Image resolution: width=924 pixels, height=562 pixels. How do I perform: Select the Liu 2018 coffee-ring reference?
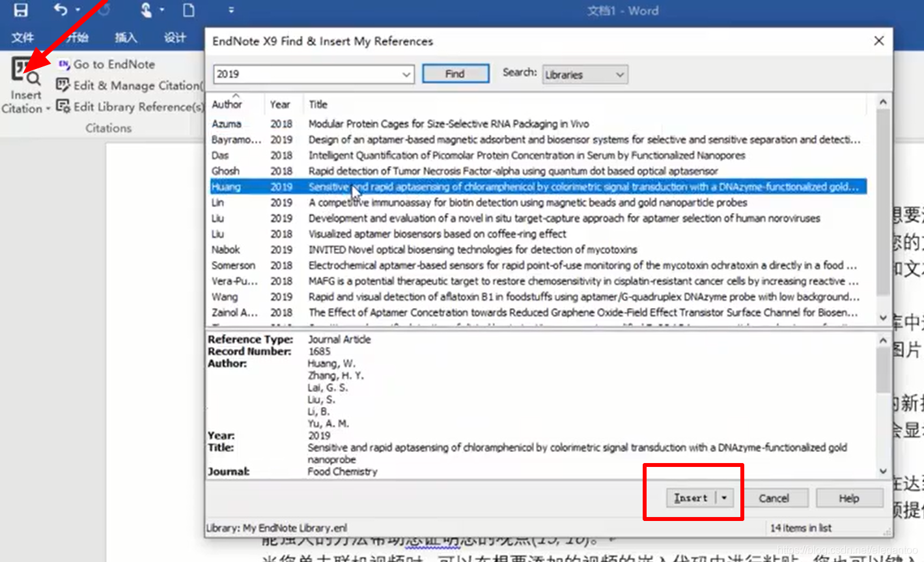(x=538, y=234)
